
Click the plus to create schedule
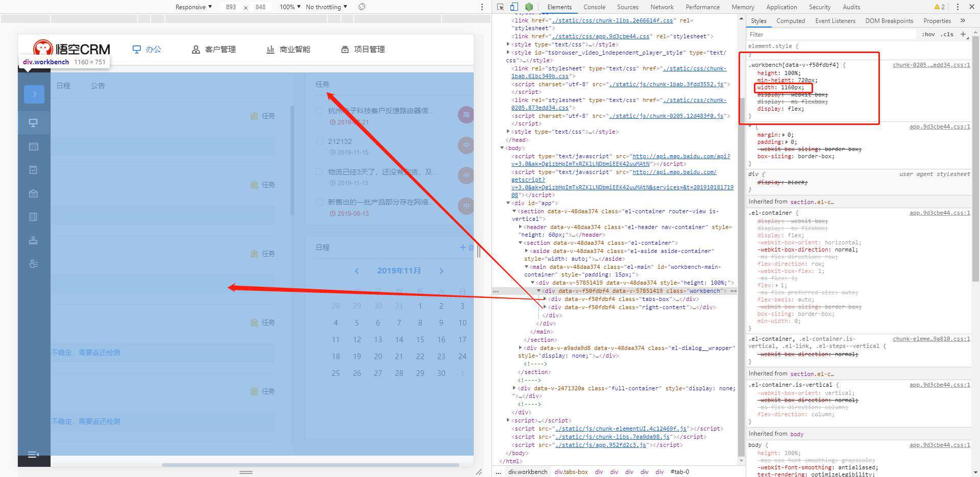pos(462,247)
